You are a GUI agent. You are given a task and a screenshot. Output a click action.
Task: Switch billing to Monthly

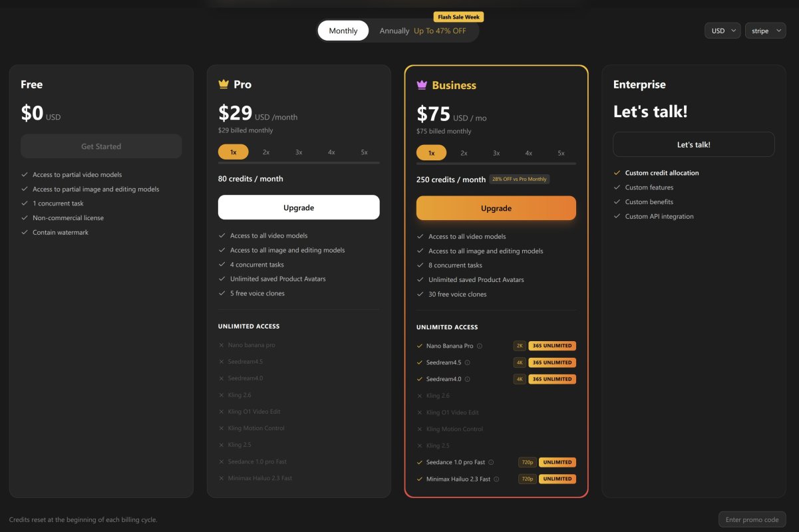pos(343,31)
